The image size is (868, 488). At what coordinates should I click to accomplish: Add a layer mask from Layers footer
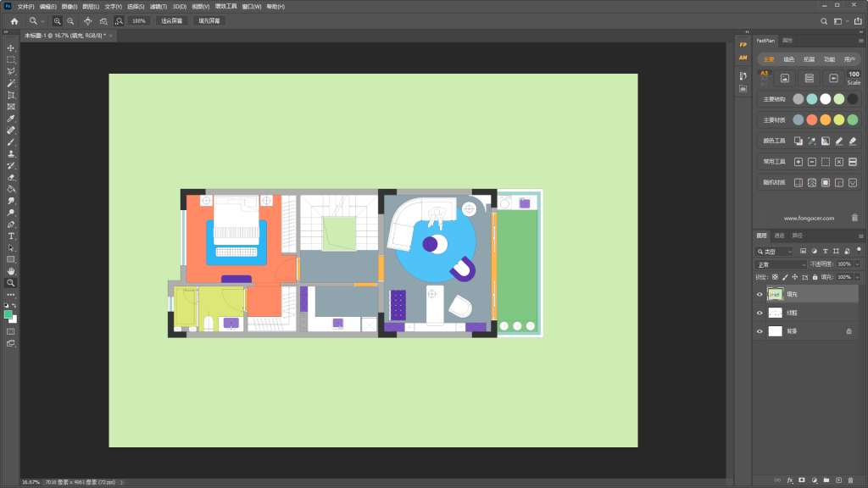click(802, 480)
